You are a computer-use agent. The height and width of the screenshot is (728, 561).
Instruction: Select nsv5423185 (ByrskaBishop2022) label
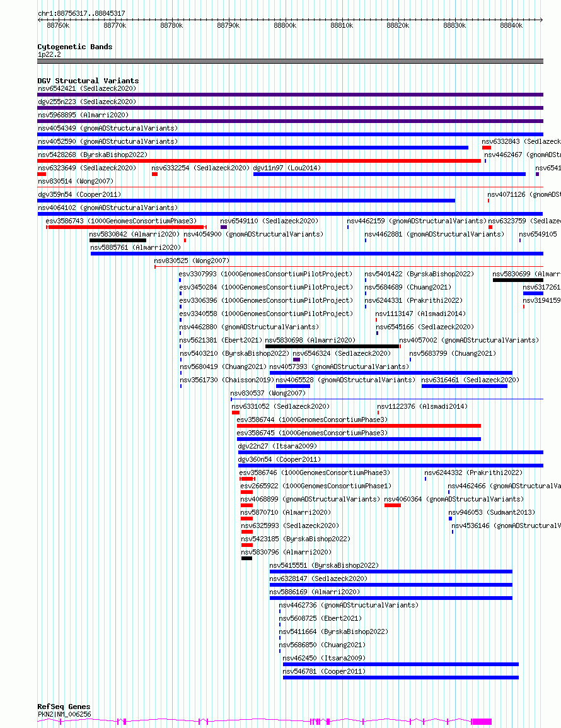tap(296, 539)
